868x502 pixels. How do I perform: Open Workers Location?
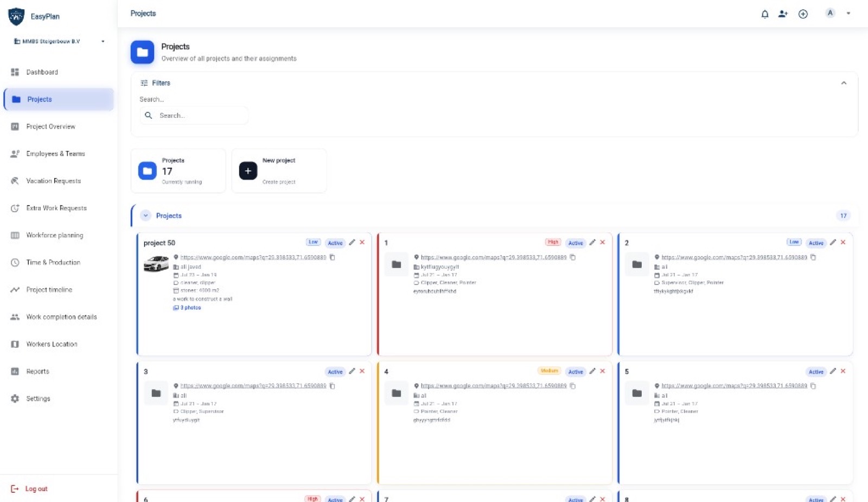click(x=59, y=344)
